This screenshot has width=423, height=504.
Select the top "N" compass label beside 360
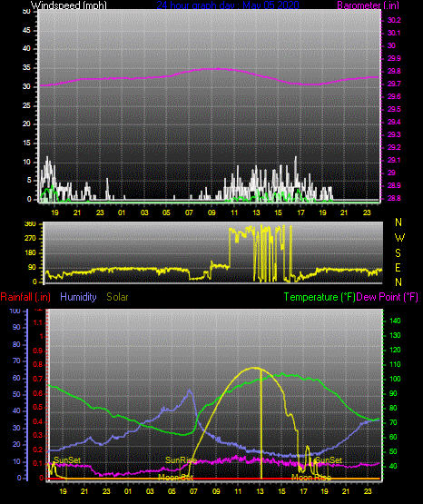pyautogui.click(x=398, y=222)
